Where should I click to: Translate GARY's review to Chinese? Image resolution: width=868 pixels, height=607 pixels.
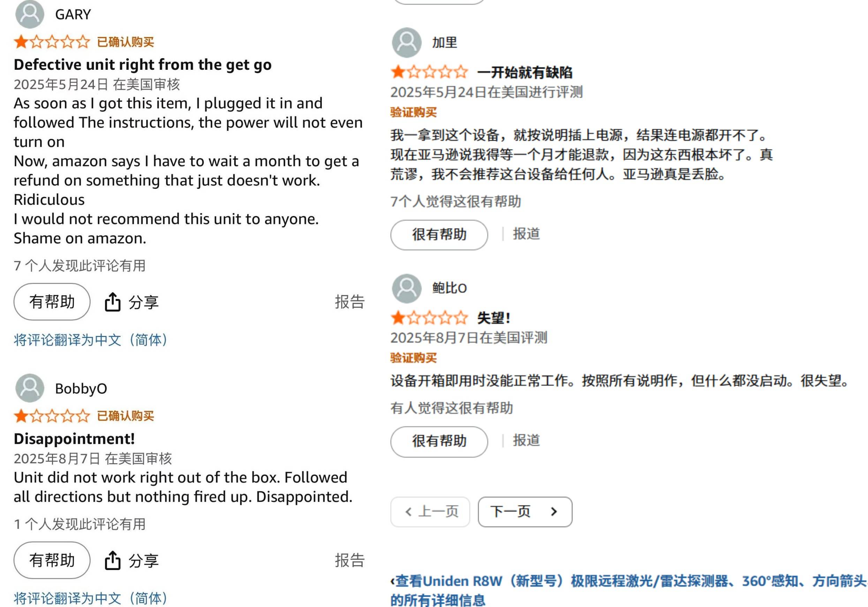pos(90,340)
